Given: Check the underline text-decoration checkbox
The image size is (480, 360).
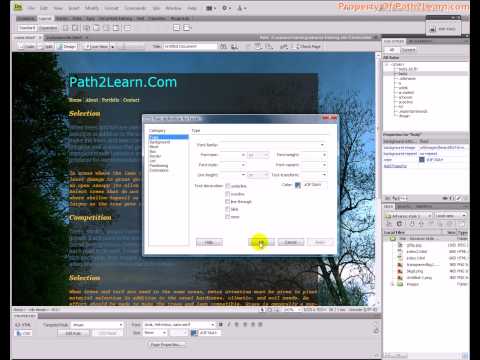Looking at the screenshot, I should (x=228, y=186).
